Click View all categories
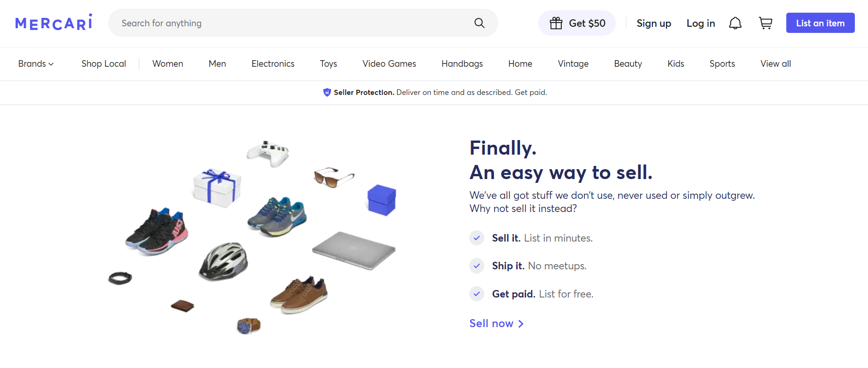Viewport: 868px width, 368px height. coord(775,63)
